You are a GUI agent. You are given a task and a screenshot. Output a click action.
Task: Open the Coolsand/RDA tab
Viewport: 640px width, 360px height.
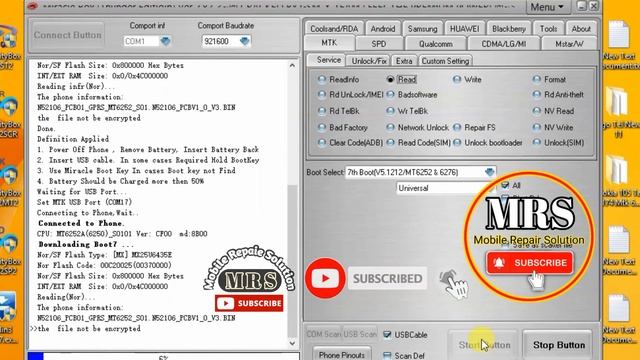click(334, 29)
